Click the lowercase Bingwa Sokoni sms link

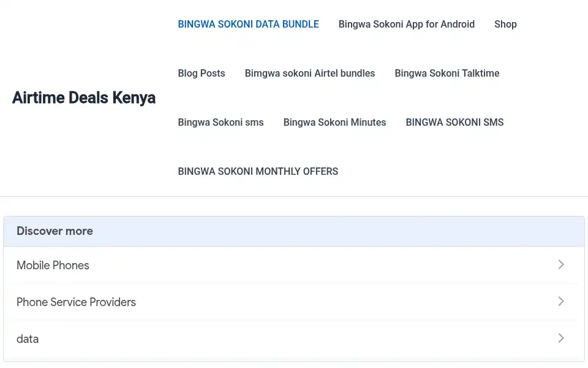[221, 123]
